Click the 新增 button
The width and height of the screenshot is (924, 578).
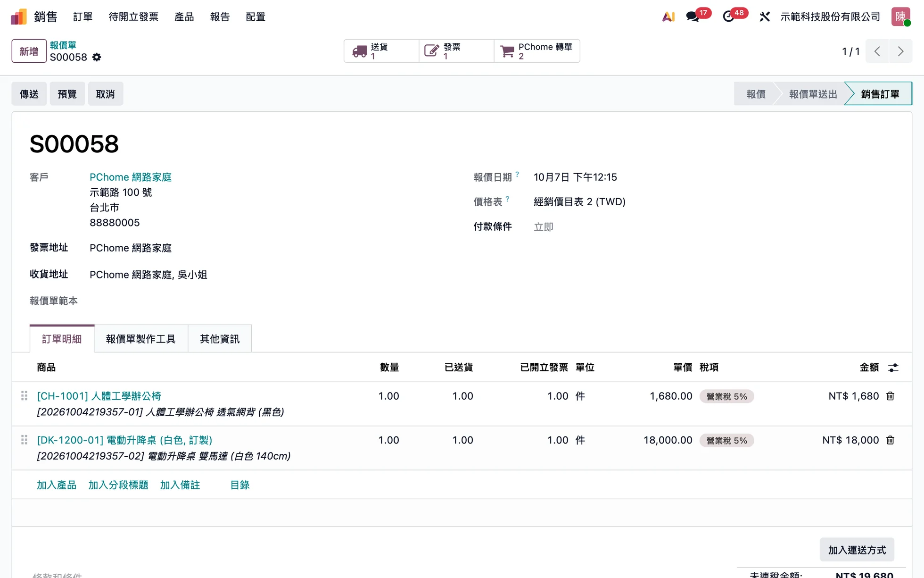(x=29, y=51)
